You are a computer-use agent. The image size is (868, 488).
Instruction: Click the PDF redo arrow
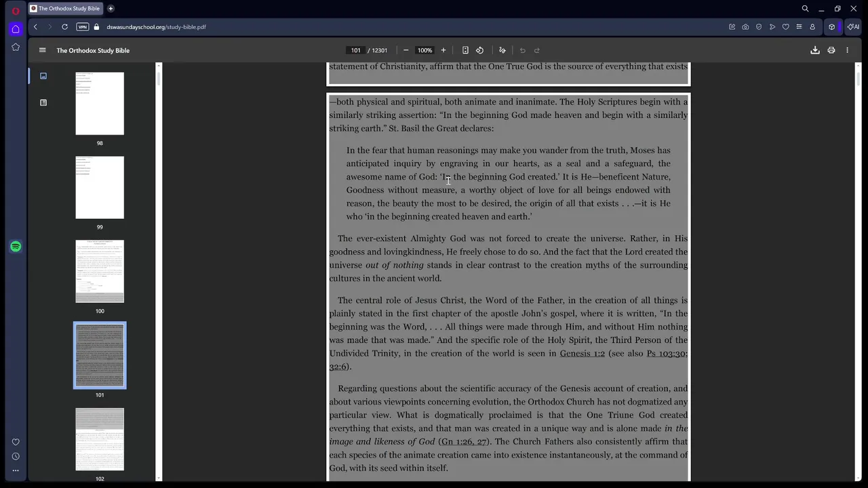click(x=536, y=50)
